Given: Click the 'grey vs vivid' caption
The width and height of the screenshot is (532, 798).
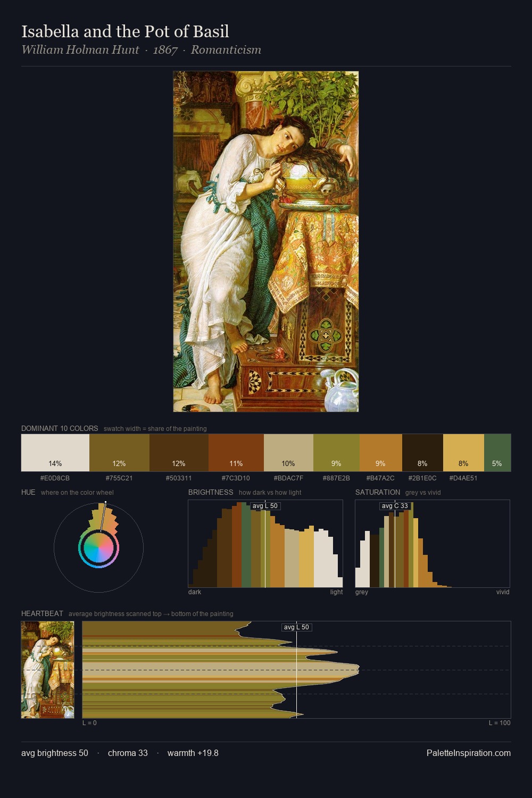Looking at the screenshot, I should point(423,493).
